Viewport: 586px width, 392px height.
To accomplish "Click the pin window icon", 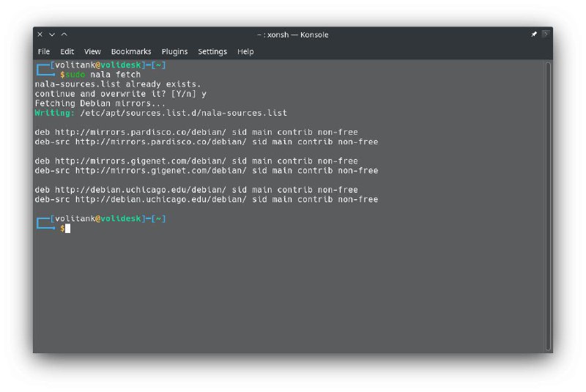I will click(534, 34).
